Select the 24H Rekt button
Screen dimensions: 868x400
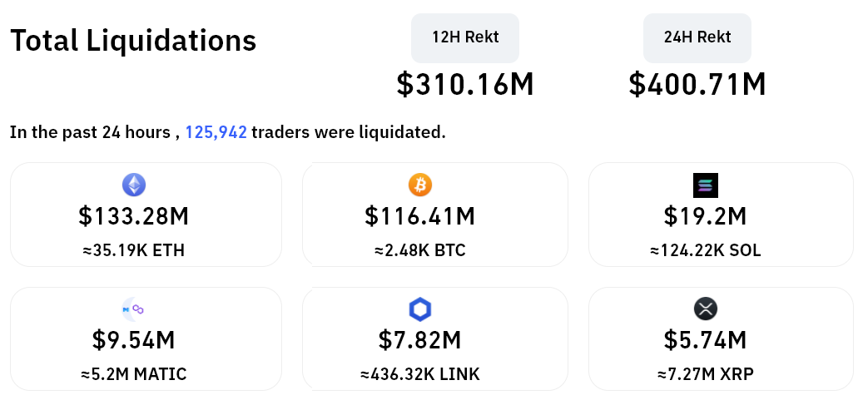coord(697,37)
